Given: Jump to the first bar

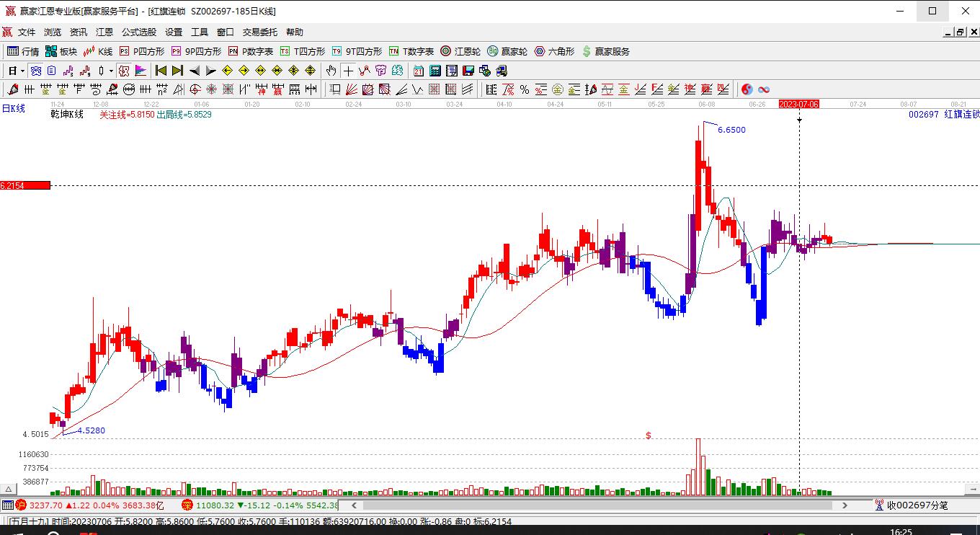Looking at the screenshot, I should point(161,71).
